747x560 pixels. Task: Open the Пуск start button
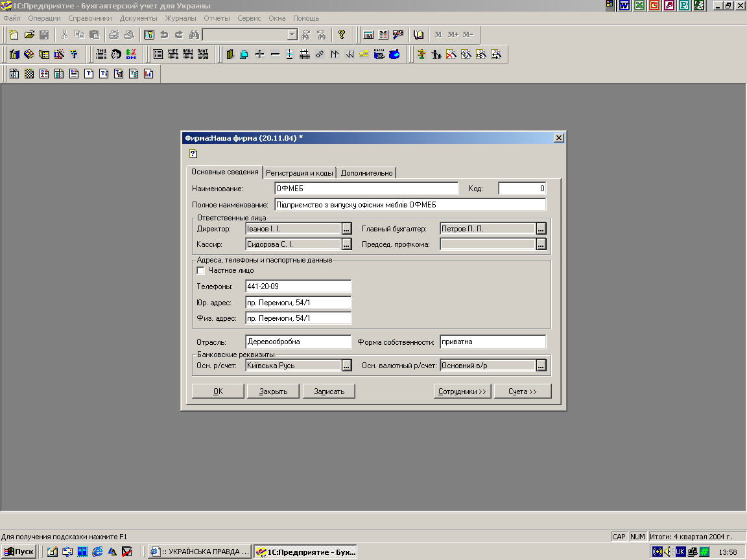19,552
